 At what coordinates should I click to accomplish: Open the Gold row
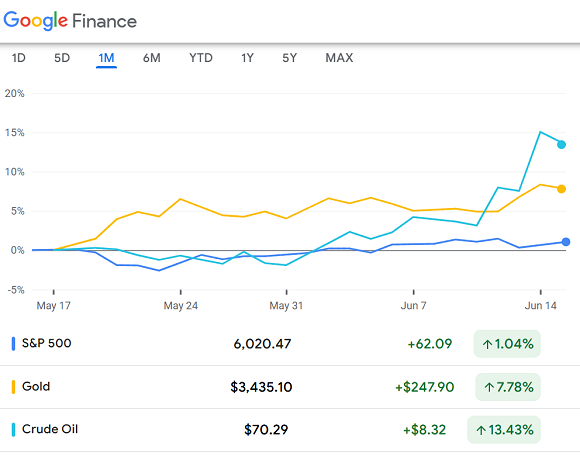click(290, 387)
